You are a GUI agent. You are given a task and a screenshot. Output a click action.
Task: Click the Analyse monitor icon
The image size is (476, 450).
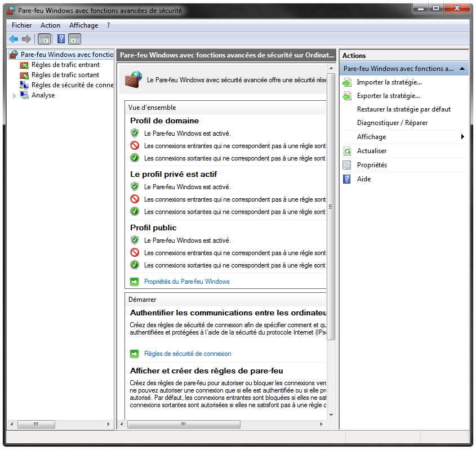click(24, 95)
